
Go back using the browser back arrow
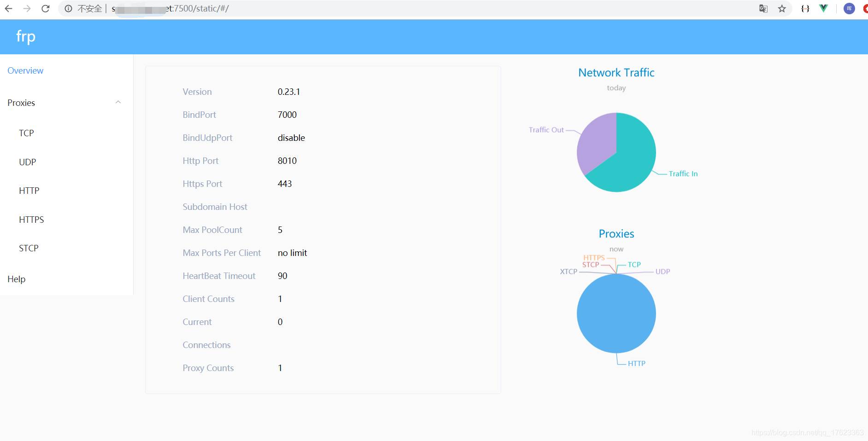tap(8, 9)
